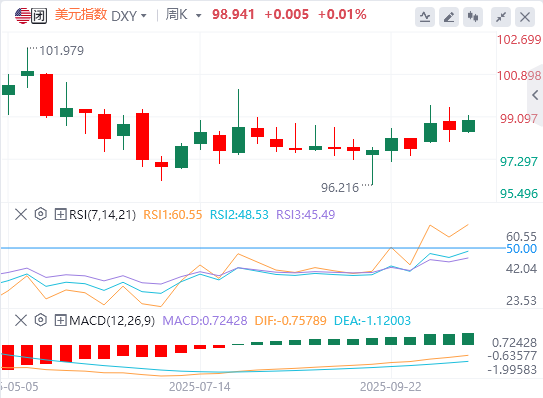This screenshot has height=398, width=543.
Task: Click the 99.097 price axis label
Action: click(518, 119)
